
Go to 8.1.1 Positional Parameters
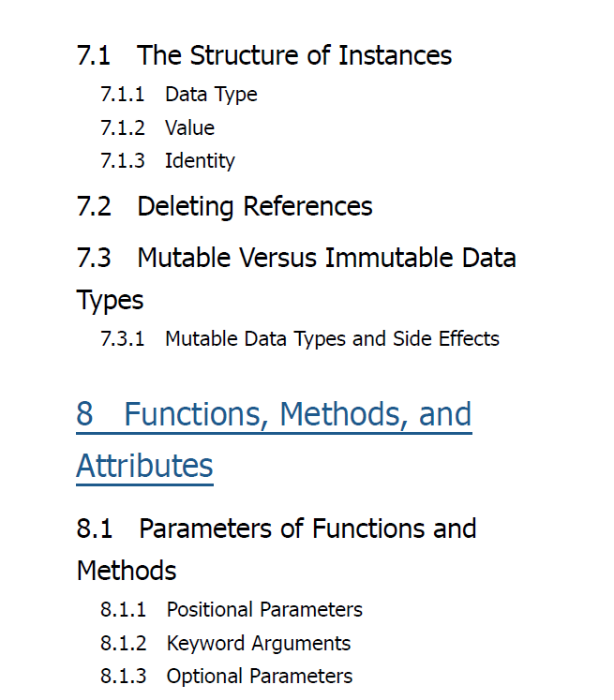click(232, 609)
